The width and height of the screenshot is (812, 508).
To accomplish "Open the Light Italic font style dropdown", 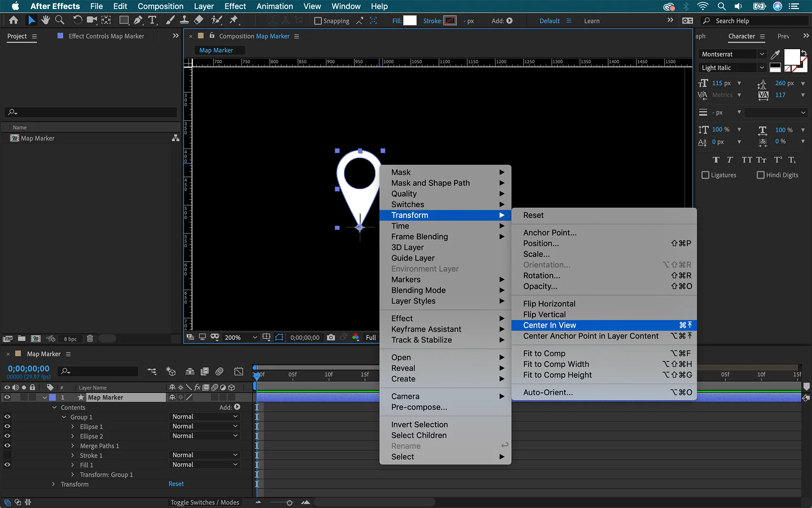I will pyautogui.click(x=732, y=68).
